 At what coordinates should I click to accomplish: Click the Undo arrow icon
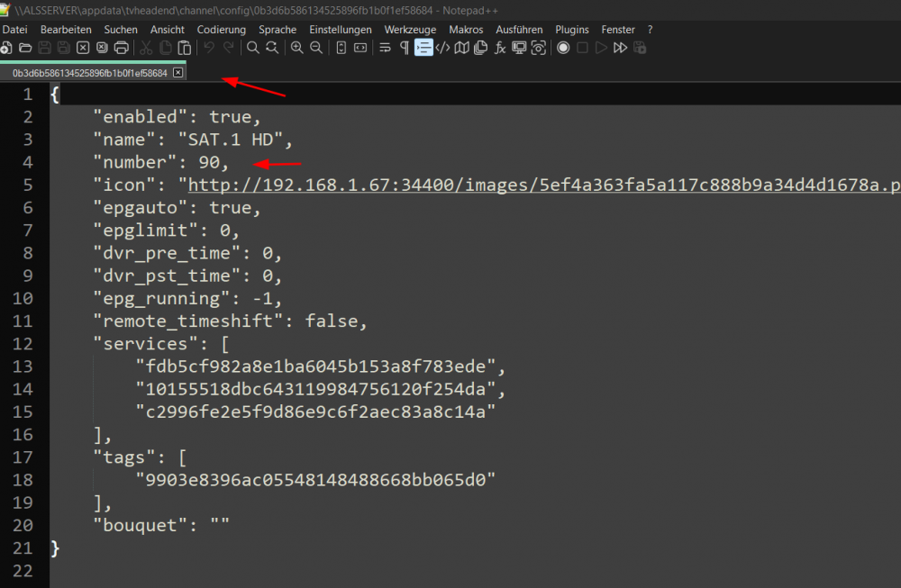(209, 48)
